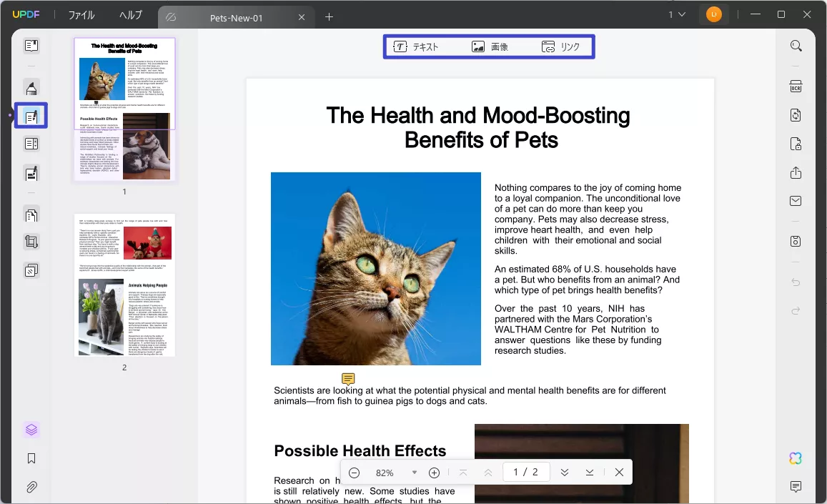Click paragraph starting 'Scientists are looking'

click(x=470, y=396)
